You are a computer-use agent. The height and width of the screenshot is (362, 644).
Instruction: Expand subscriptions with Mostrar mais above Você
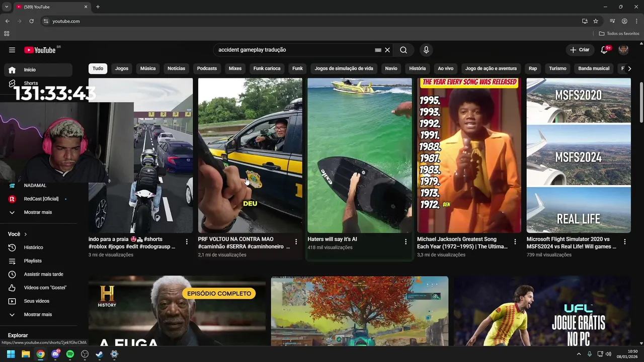[38, 212]
